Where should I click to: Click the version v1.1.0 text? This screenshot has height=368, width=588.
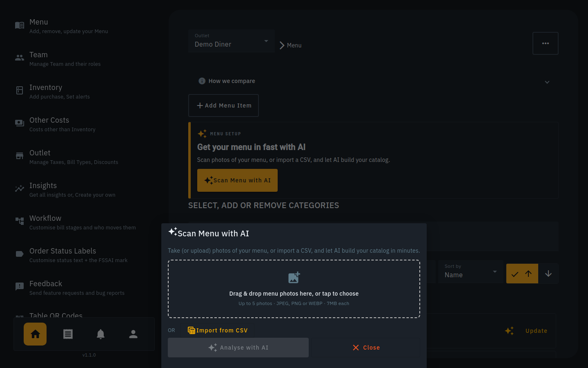89,355
